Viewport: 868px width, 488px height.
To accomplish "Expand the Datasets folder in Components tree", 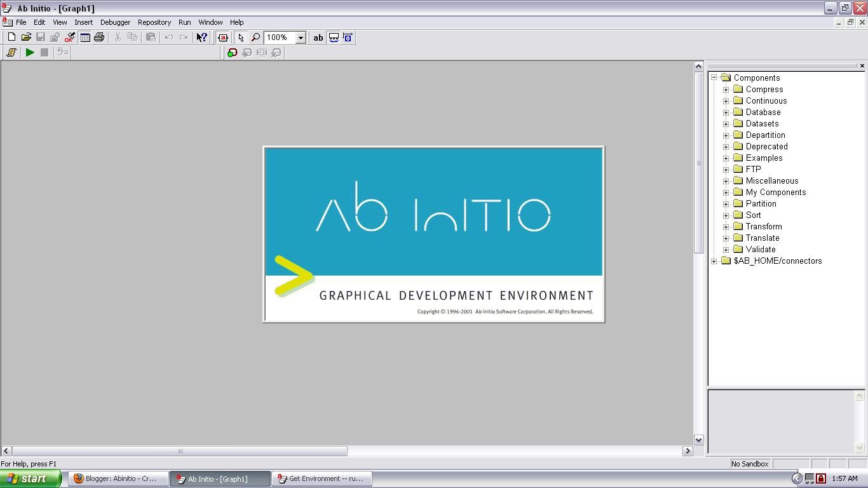I will tap(726, 123).
